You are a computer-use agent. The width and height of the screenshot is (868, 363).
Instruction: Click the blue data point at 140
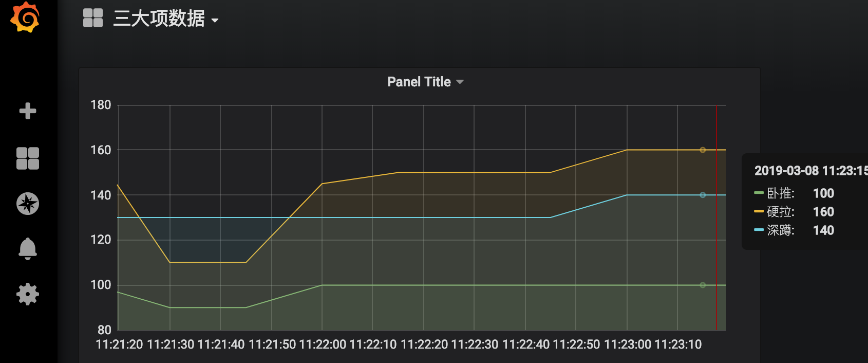coord(703,195)
